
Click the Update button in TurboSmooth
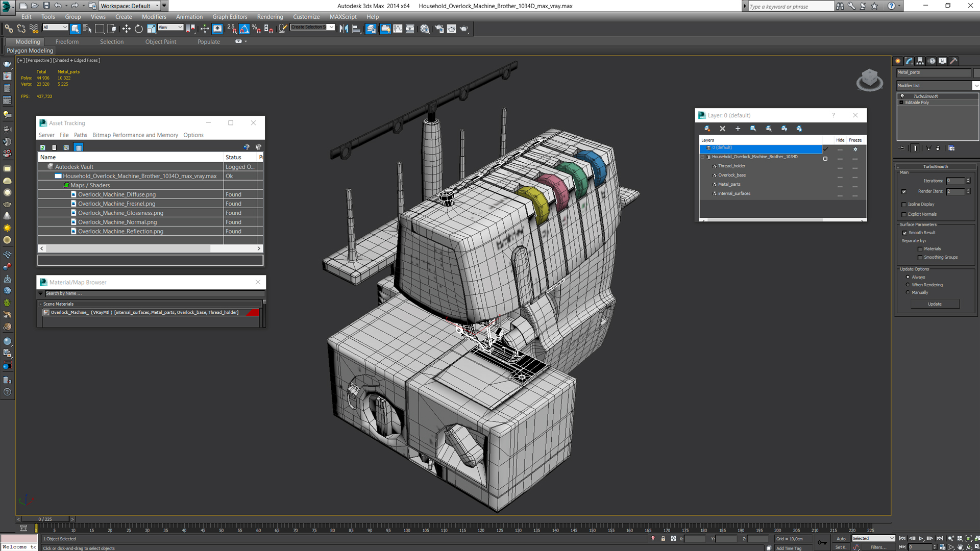pyautogui.click(x=935, y=304)
